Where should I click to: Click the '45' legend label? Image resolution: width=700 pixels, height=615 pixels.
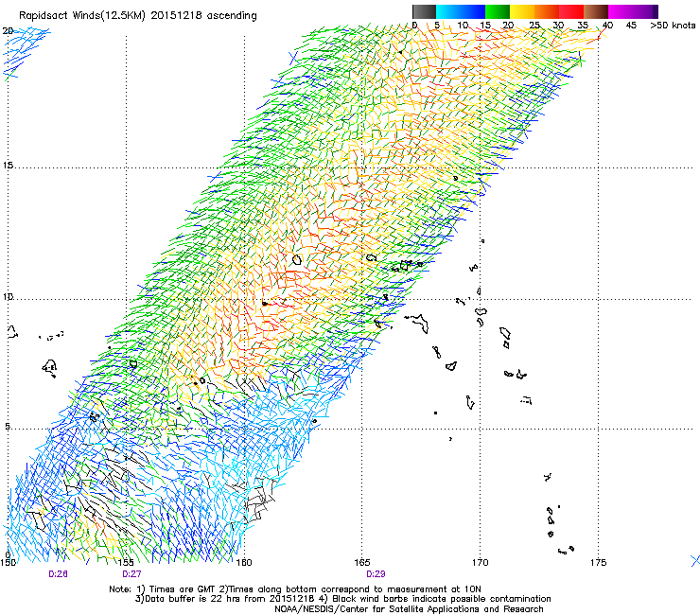pos(631,26)
